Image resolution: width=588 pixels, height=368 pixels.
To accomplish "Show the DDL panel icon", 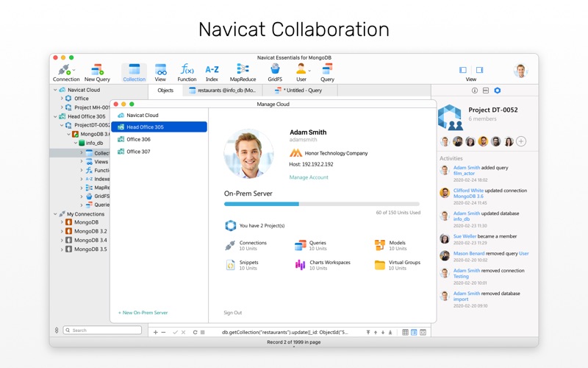I will tap(486, 91).
